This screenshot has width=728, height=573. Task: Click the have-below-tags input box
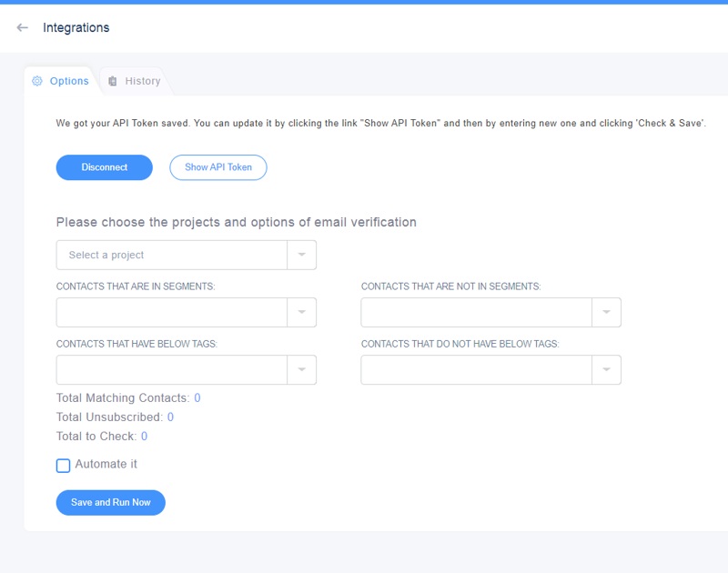172,370
